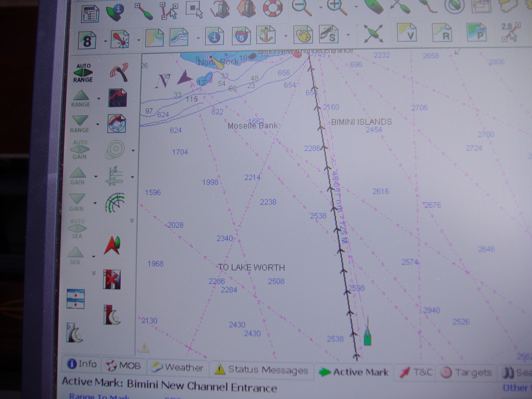532x399 pixels.
Task: Click the depth contour lines chart icon
Action: coord(179,37)
